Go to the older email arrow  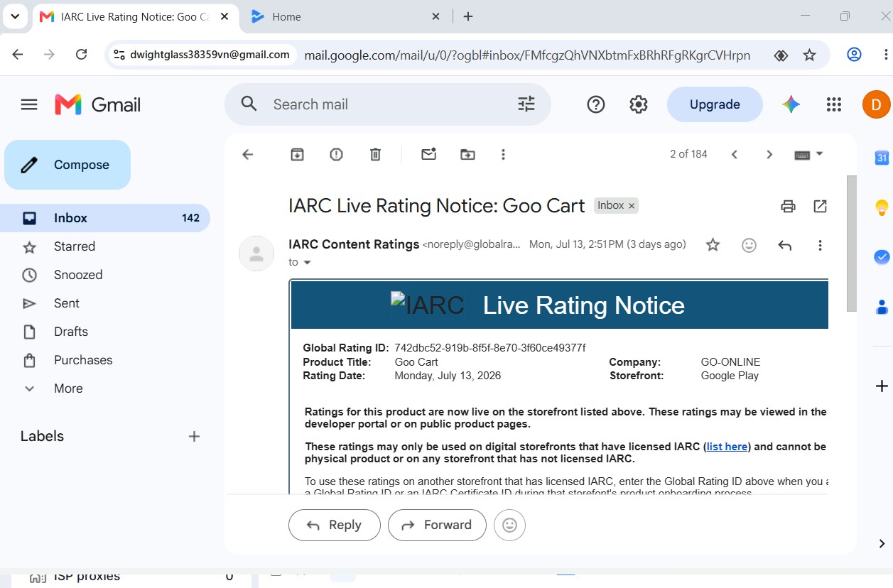tap(769, 154)
